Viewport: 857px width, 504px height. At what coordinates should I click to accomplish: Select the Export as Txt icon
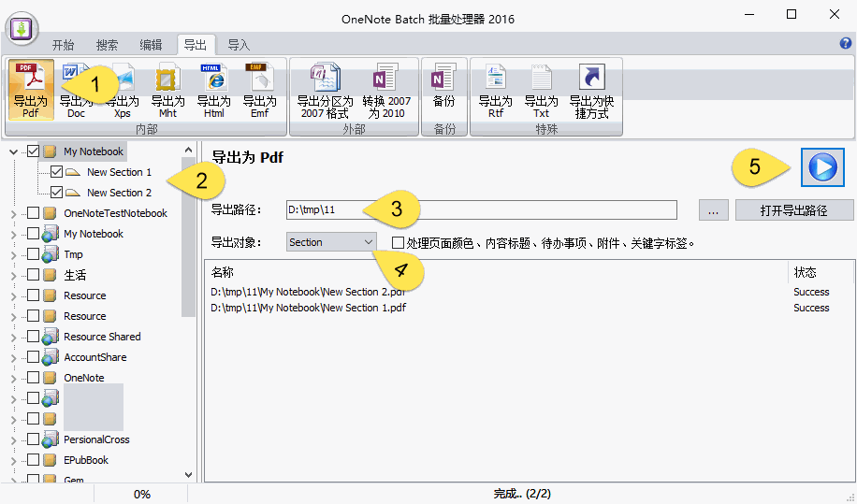click(541, 90)
